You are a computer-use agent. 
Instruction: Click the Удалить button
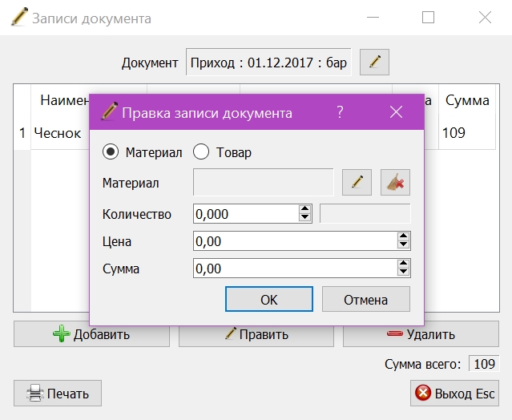pyautogui.click(x=421, y=334)
